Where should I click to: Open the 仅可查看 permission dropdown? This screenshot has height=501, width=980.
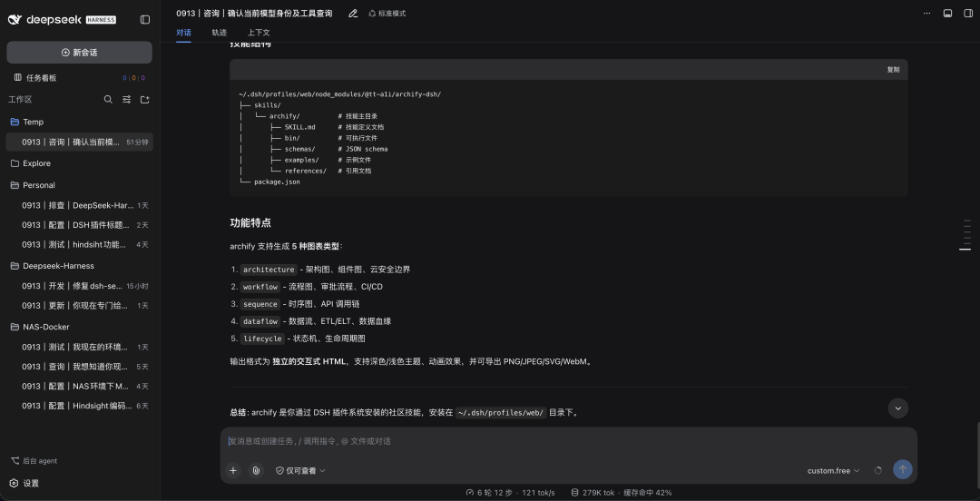(x=300, y=470)
